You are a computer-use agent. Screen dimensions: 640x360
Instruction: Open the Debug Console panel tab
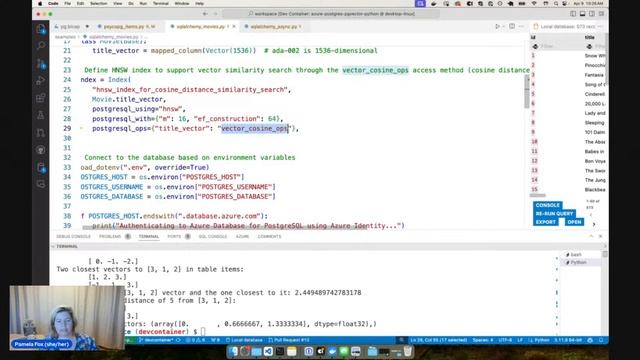click(x=73, y=237)
